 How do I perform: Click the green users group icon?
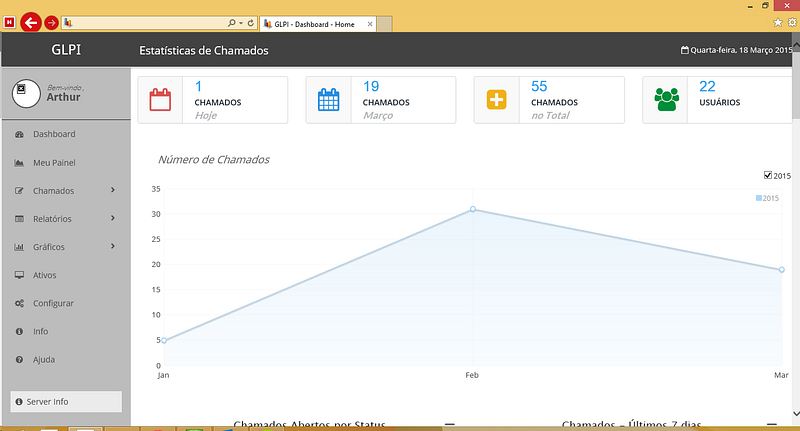point(666,99)
